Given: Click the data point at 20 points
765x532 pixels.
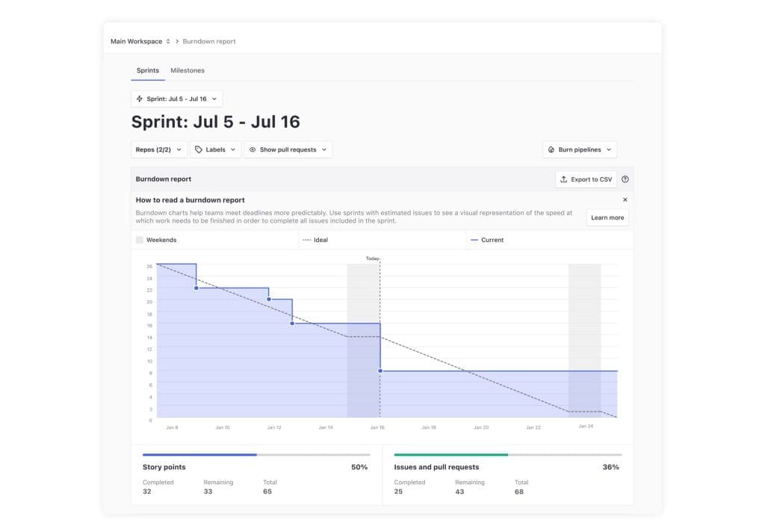Looking at the screenshot, I should pos(269,299).
